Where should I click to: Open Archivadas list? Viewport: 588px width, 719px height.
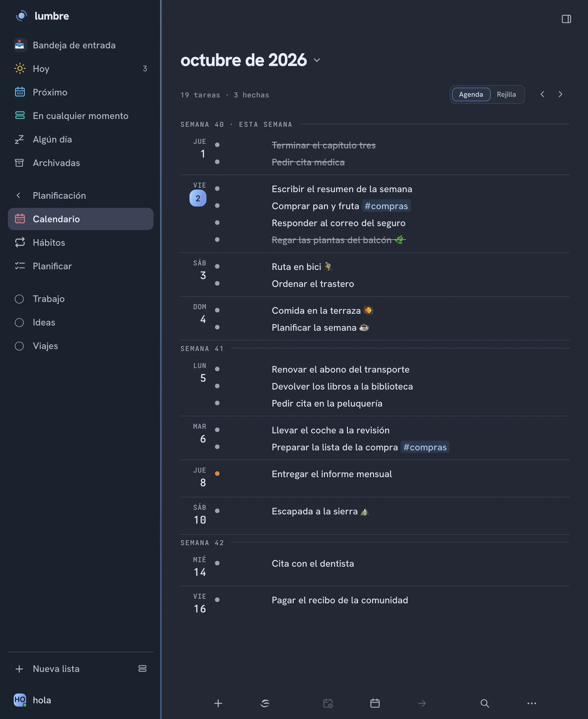[x=80, y=163]
